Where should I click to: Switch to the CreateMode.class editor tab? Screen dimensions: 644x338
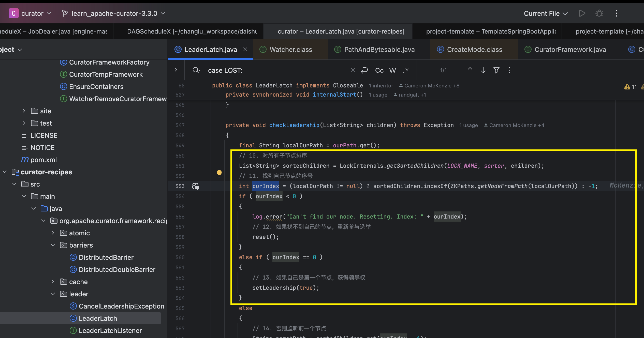[x=474, y=50]
